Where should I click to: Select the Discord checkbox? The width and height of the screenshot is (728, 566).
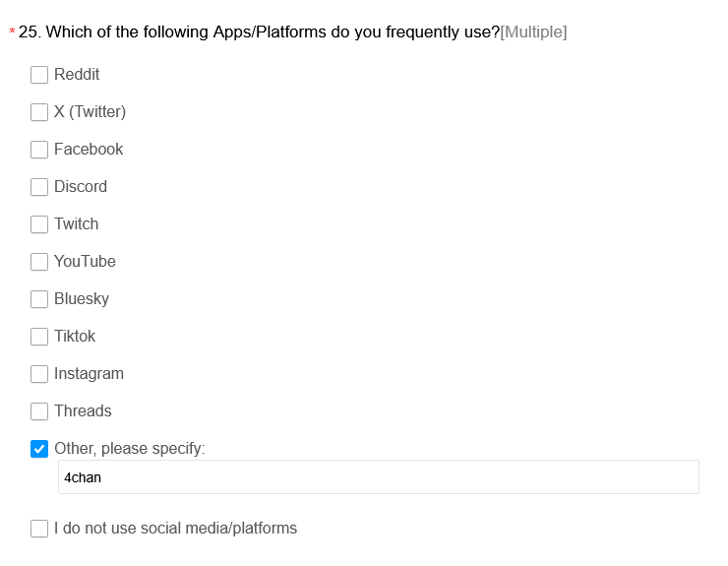click(39, 187)
